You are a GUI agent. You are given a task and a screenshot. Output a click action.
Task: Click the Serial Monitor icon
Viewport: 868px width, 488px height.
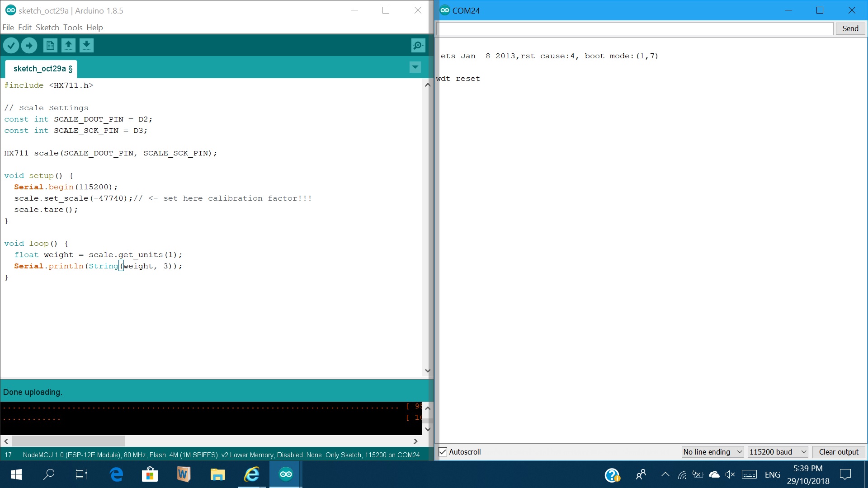(419, 45)
